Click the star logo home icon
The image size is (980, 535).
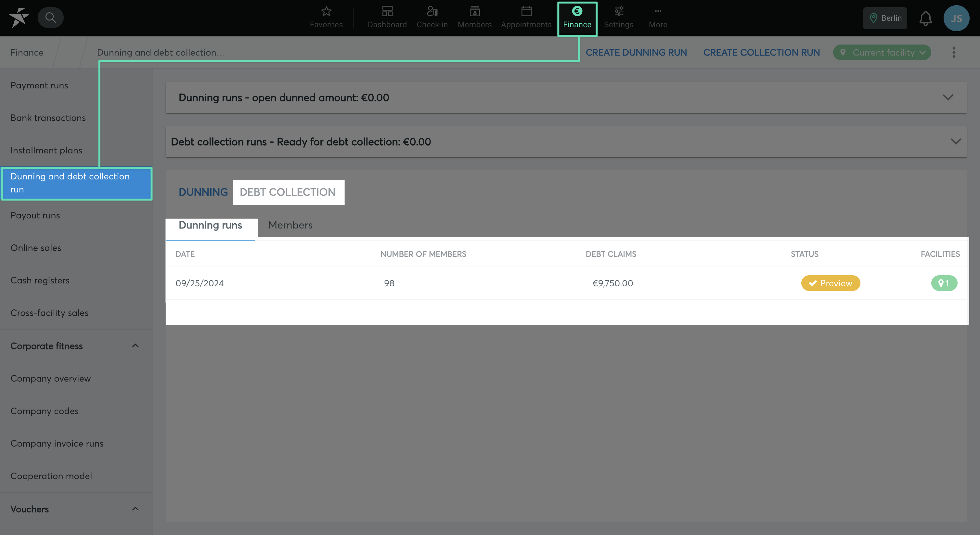[x=19, y=18]
